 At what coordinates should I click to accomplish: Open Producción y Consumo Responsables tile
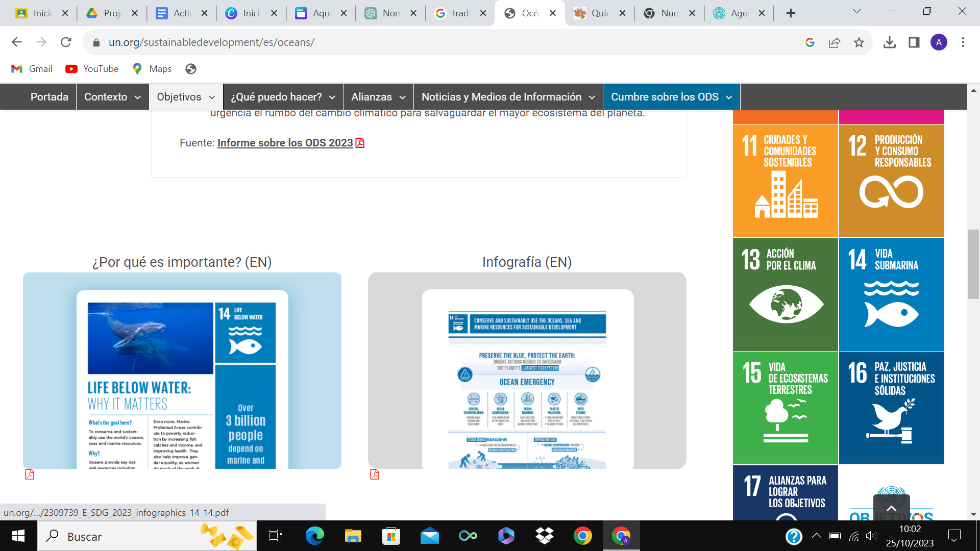[891, 181]
